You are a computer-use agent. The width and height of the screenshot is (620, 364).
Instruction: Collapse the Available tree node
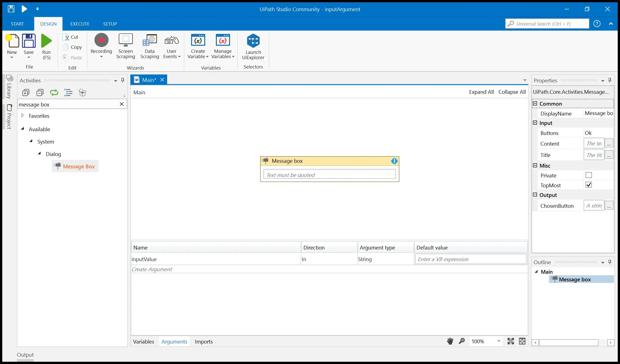23,129
